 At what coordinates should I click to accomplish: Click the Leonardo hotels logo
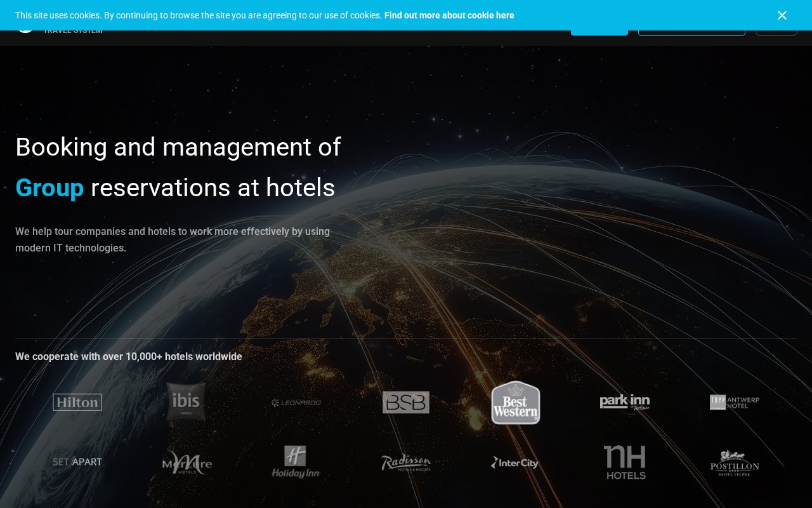(296, 403)
